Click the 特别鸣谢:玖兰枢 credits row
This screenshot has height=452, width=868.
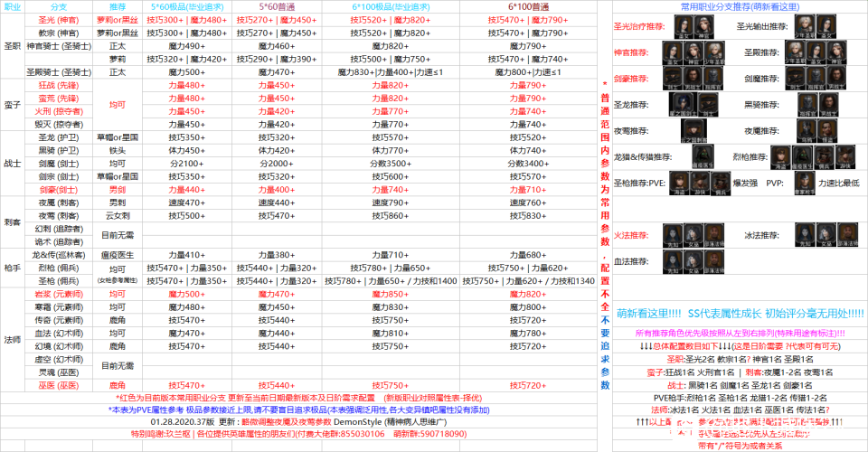(x=298, y=434)
